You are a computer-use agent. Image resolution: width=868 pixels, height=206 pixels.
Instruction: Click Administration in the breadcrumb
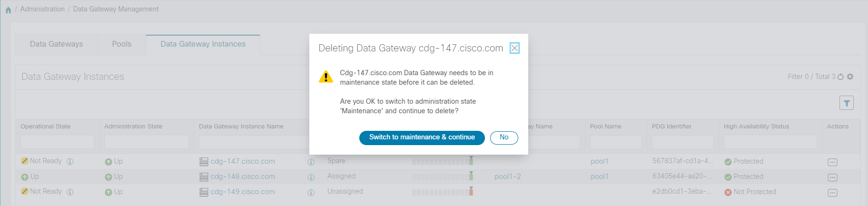click(42, 9)
